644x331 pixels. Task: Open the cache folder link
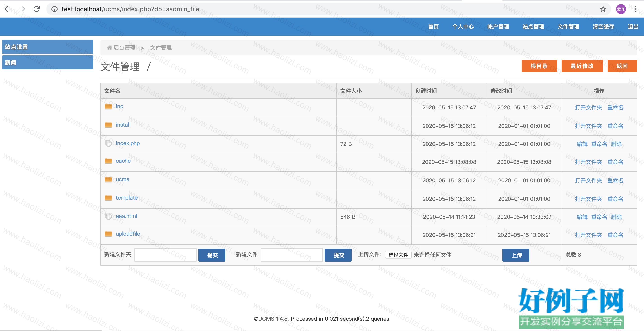point(123,161)
